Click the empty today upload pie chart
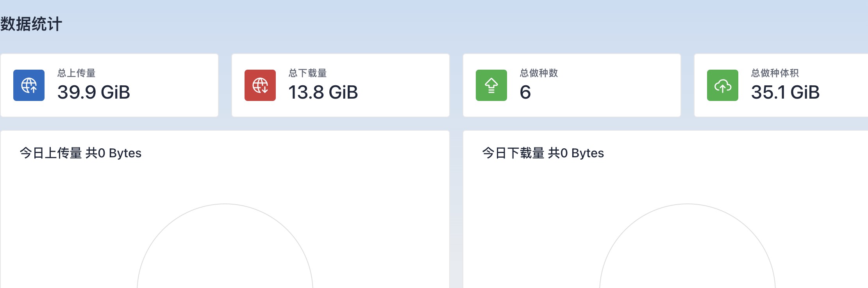 (225, 246)
